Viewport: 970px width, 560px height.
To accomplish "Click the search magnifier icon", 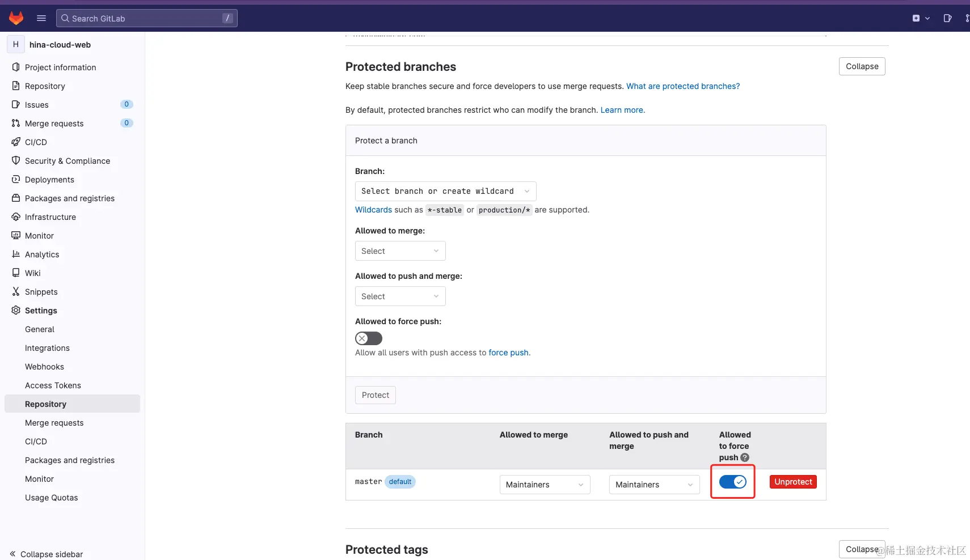I will [65, 18].
